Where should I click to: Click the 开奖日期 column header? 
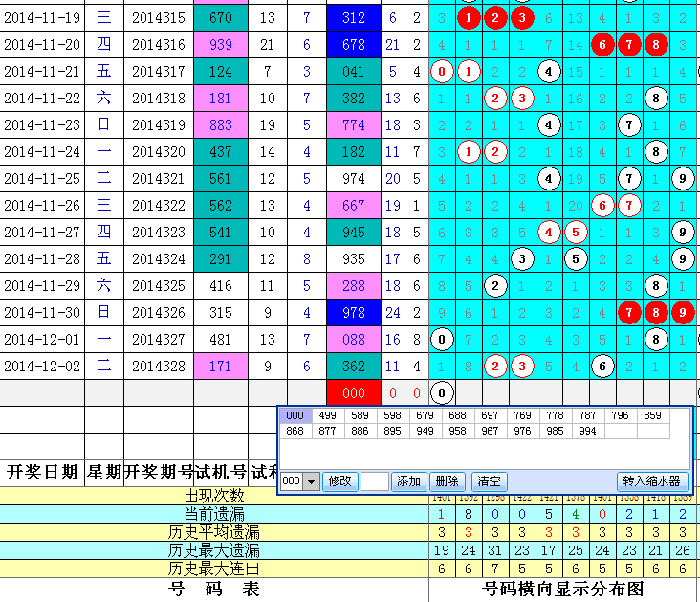tap(42, 471)
